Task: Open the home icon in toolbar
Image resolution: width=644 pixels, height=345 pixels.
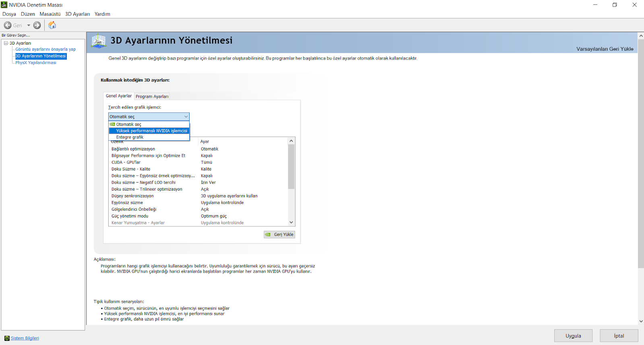Action: click(52, 25)
